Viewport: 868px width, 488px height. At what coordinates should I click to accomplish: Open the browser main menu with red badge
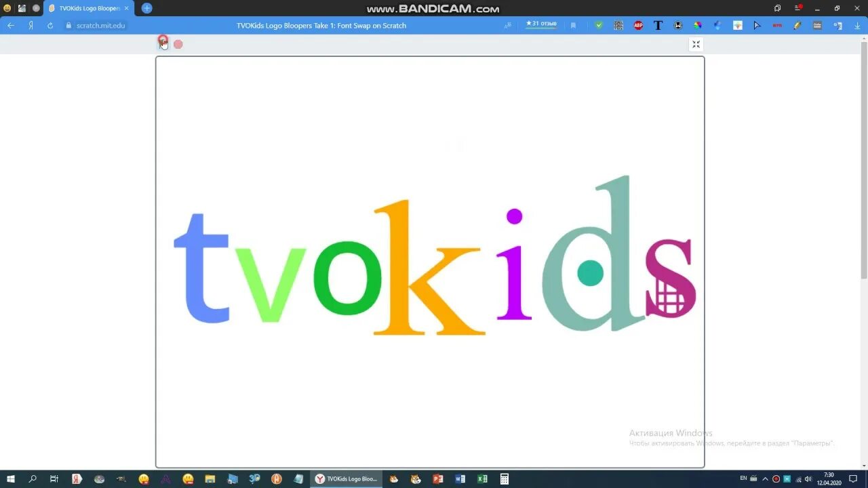[x=798, y=8]
